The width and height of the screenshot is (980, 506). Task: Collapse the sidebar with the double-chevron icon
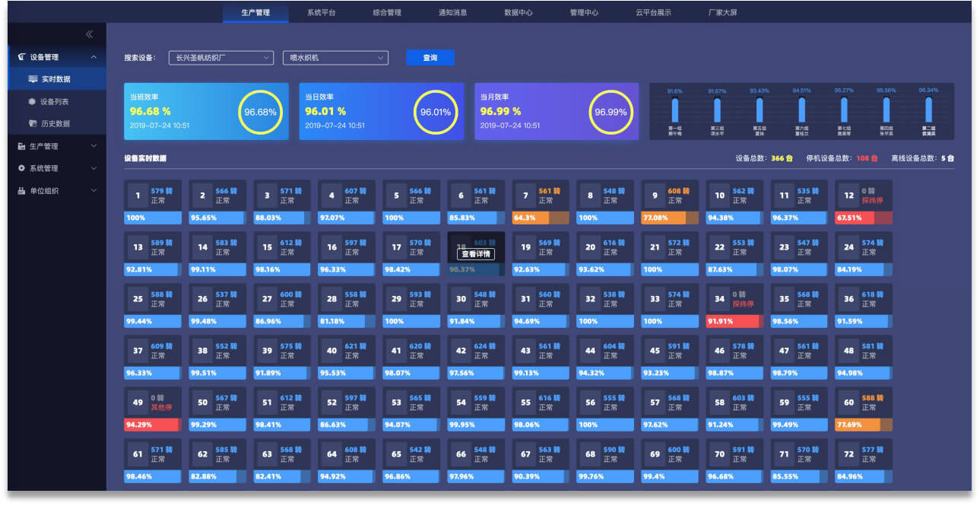[89, 34]
